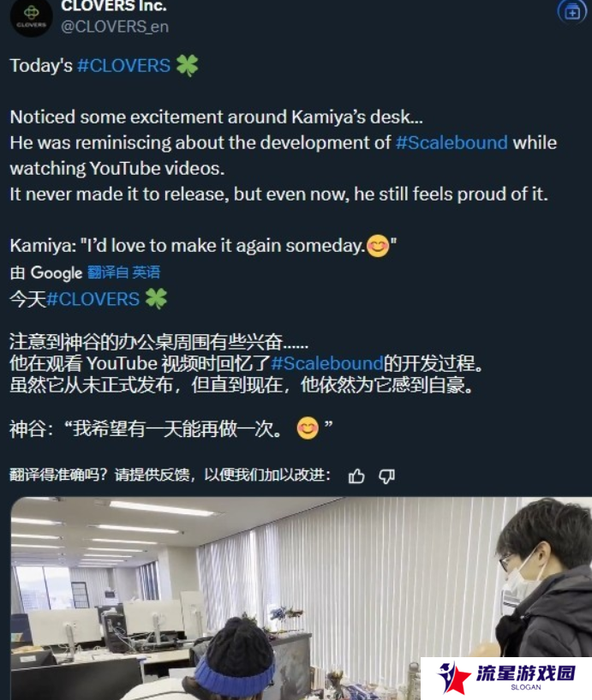The height and width of the screenshot is (700, 592).
Task: Click the CLOVERS Inc. display name
Action: point(114,6)
